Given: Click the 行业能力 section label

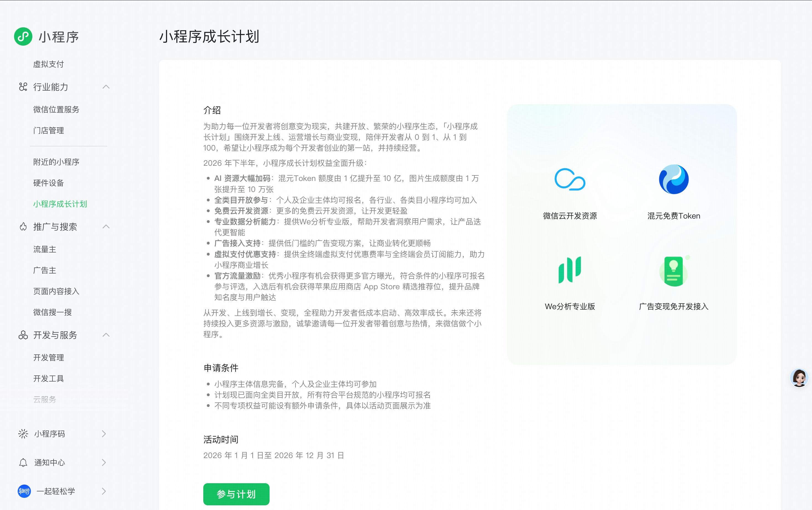Looking at the screenshot, I should point(51,87).
